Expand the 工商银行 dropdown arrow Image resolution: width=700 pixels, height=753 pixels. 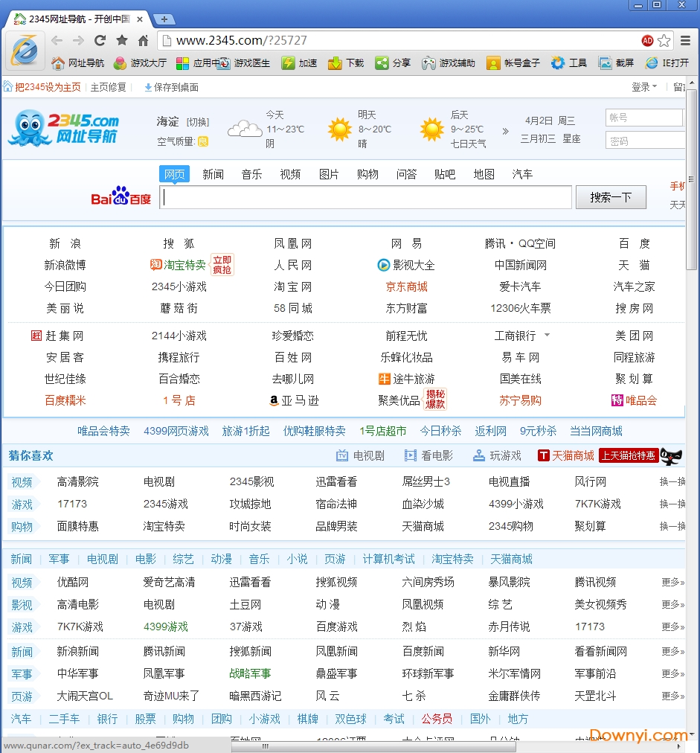tap(548, 336)
